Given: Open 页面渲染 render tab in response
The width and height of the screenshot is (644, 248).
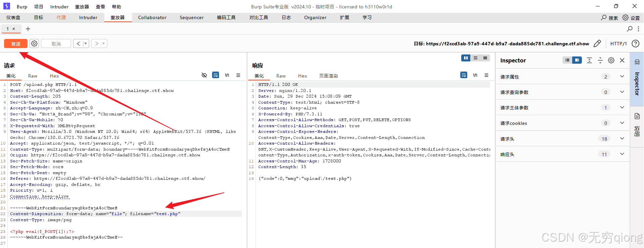Looking at the screenshot, I should [x=328, y=76].
